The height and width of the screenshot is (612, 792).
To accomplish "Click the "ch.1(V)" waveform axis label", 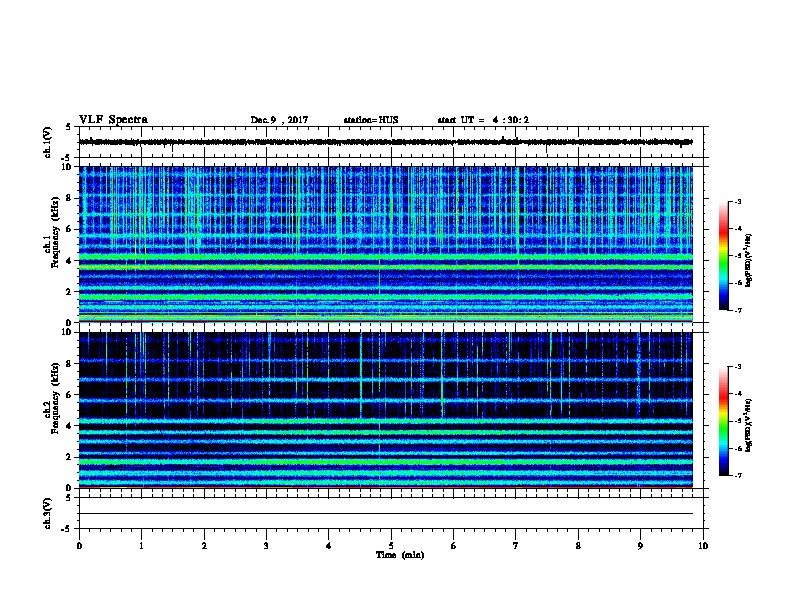I will pos(47,142).
